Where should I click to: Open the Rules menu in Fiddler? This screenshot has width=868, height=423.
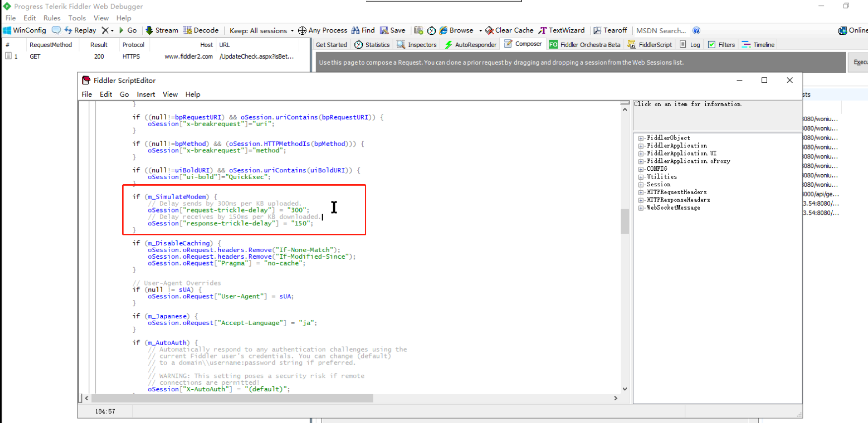click(52, 18)
